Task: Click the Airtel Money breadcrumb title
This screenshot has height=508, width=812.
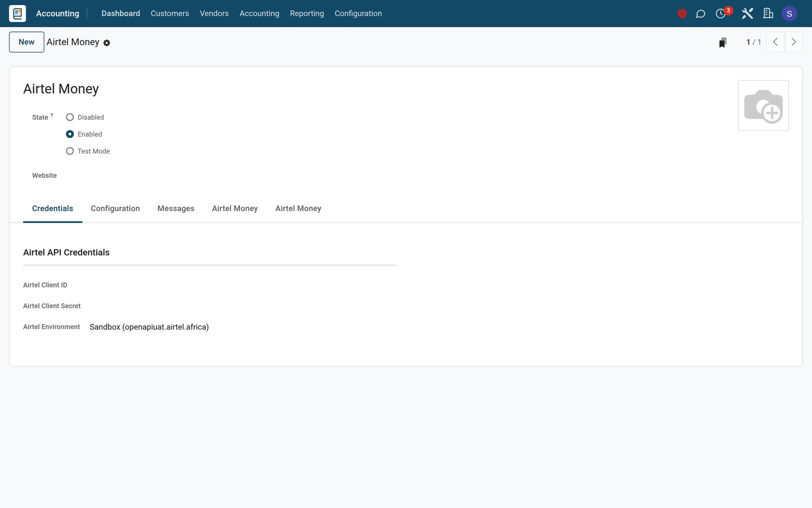Action: tap(73, 42)
